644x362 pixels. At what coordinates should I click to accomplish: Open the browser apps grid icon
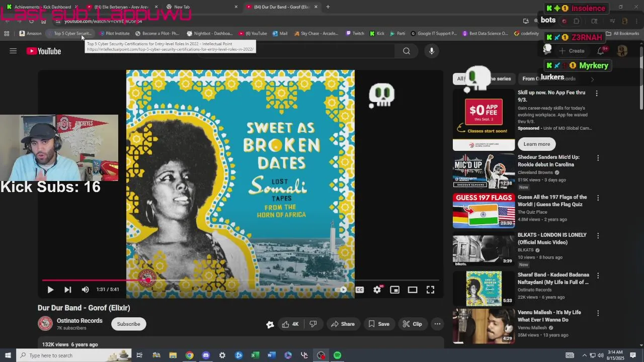(x=7, y=34)
